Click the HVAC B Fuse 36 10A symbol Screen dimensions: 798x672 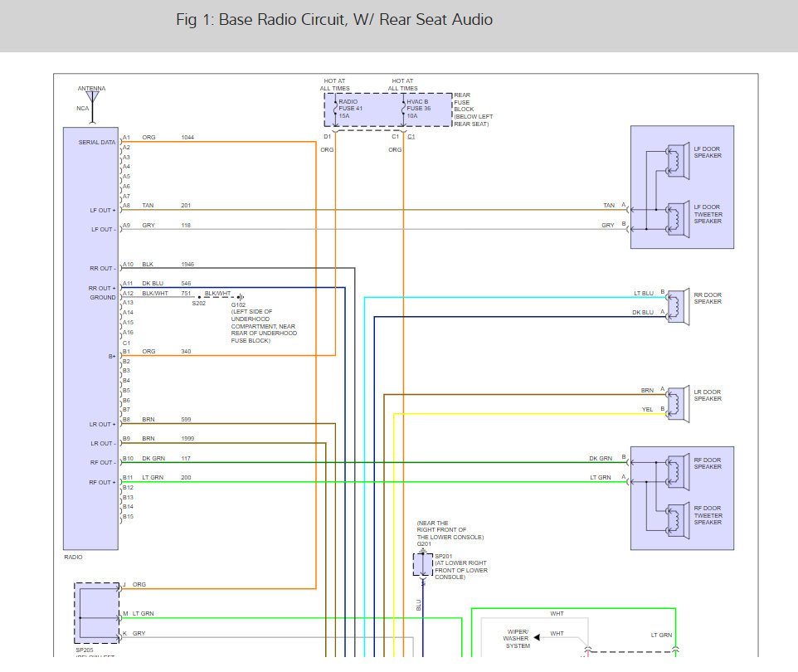(404, 109)
